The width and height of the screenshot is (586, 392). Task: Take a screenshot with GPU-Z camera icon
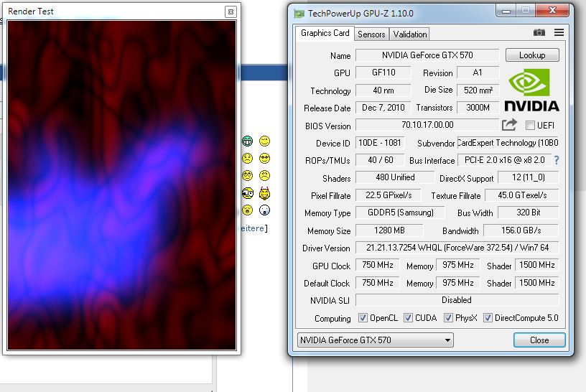tap(539, 32)
